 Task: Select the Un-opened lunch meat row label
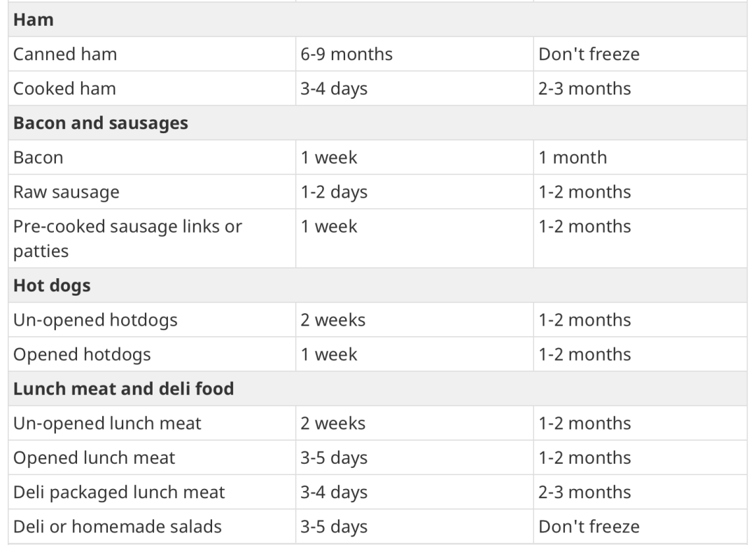(107, 423)
